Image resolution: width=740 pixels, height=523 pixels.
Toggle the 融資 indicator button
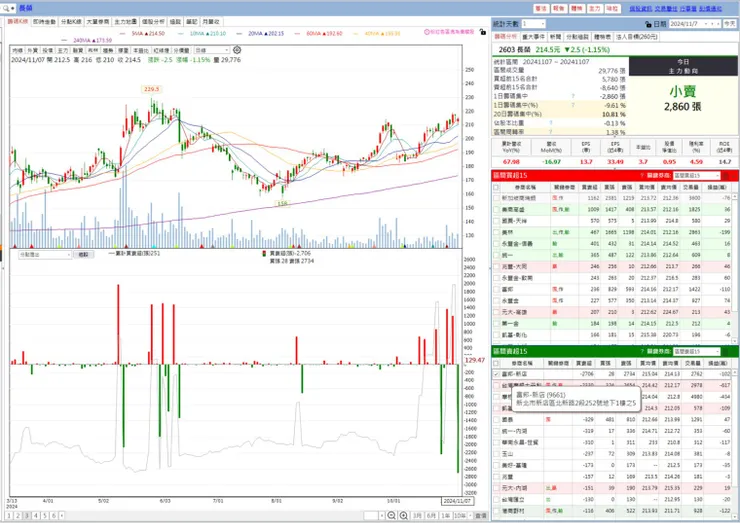point(78,50)
